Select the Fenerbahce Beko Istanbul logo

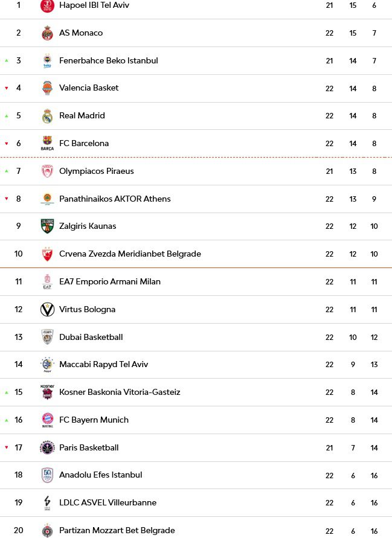click(x=47, y=61)
